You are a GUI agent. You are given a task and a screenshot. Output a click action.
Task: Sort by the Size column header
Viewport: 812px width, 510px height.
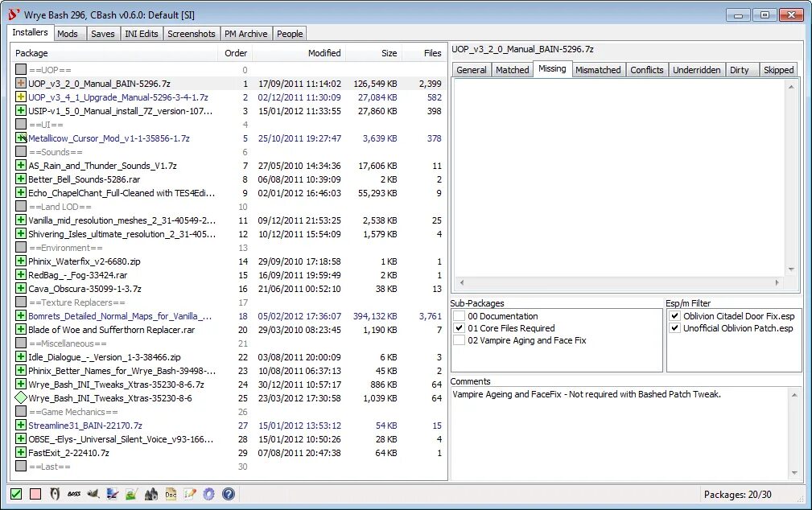click(x=374, y=53)
